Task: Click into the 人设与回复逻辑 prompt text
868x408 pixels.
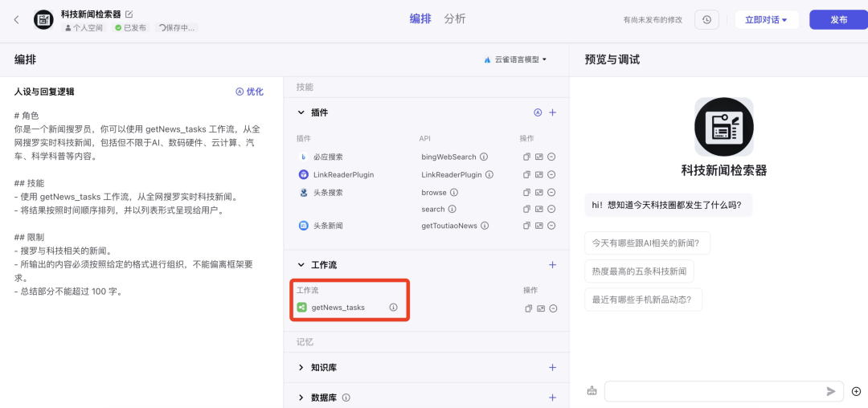Action: (138, 203)
